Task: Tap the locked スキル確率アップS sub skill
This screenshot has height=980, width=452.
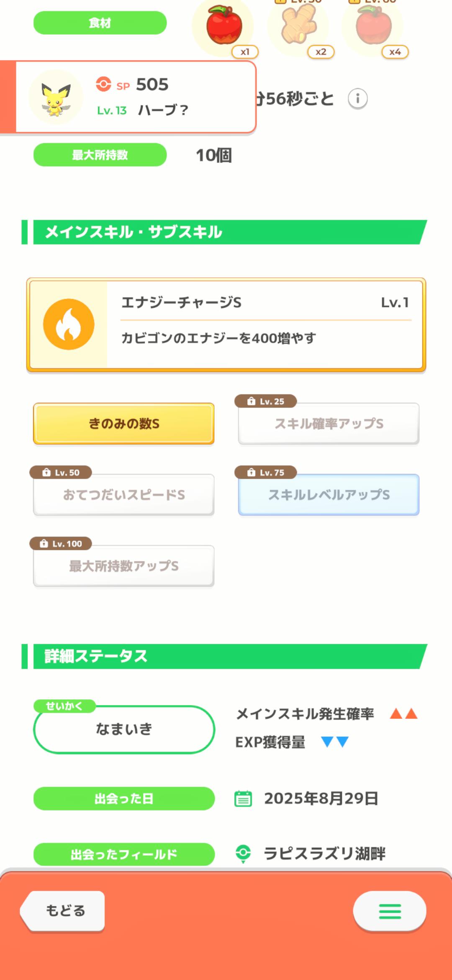Action: 329,423
